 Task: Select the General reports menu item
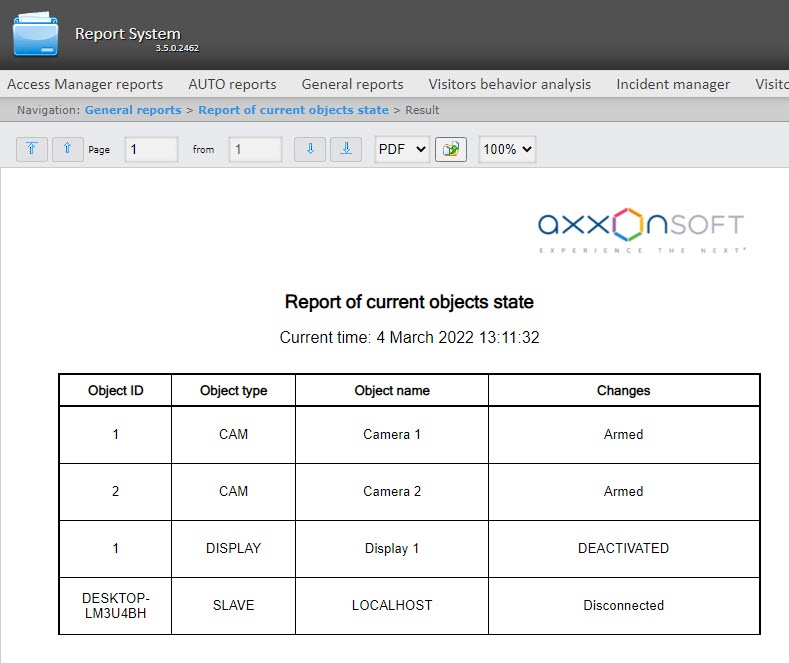(x=352, y=84)
